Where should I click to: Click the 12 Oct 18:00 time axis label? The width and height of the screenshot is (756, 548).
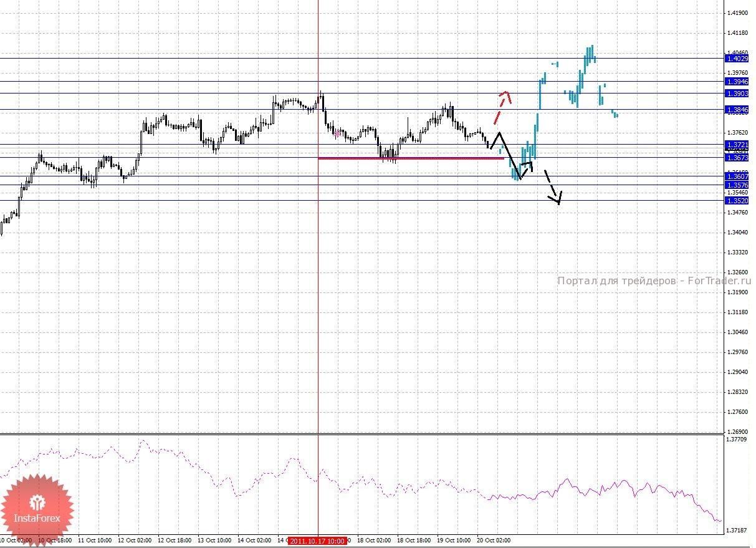[x=175, y=541]
